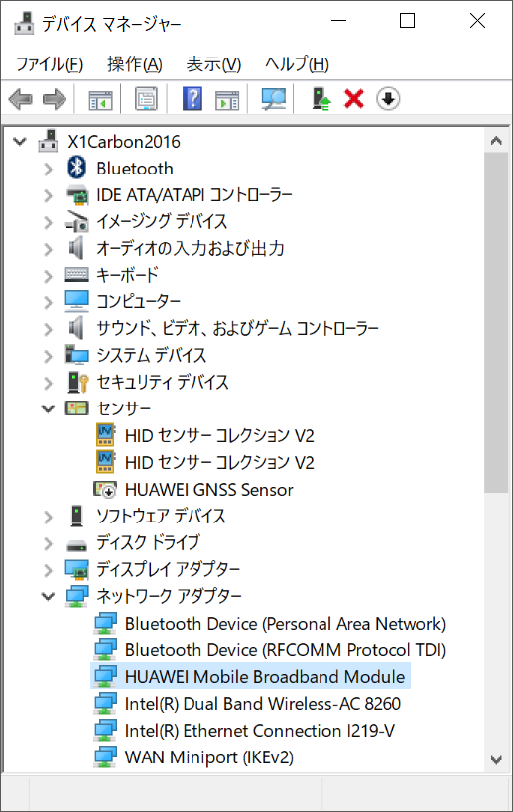Select the X1Carbon2016 root node
The width and height of the screenshot is (513, 812).
coord(124,142)
